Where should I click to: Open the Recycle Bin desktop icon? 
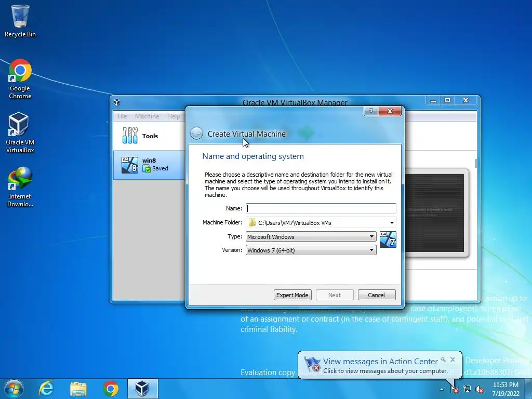pos(20,21)
